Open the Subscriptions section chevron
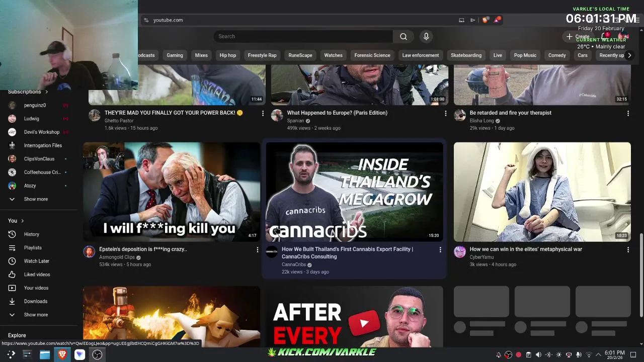The width and height of the screenshot is (644, 362). pyautogui.click(x=46, y=92)
